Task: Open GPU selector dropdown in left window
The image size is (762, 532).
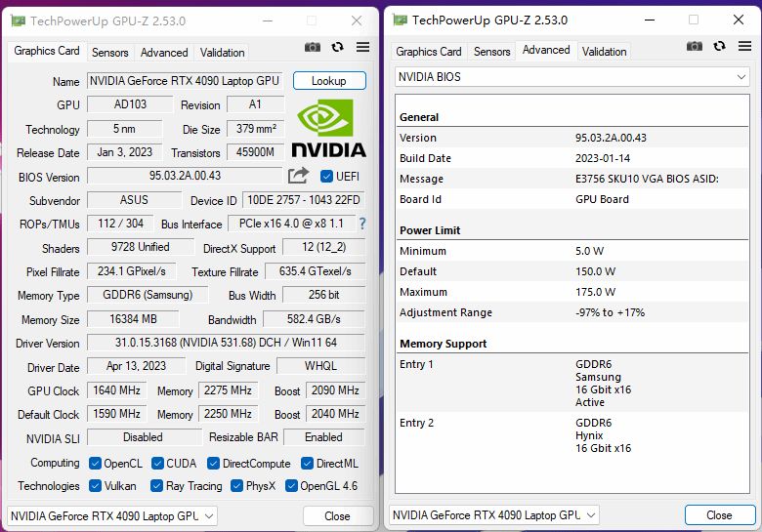Action: tap(112, 516)
